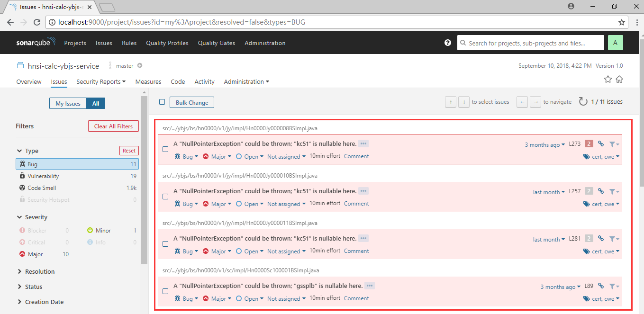Click the browser back arrow
The image size is (644, 314).
(11, 22)
